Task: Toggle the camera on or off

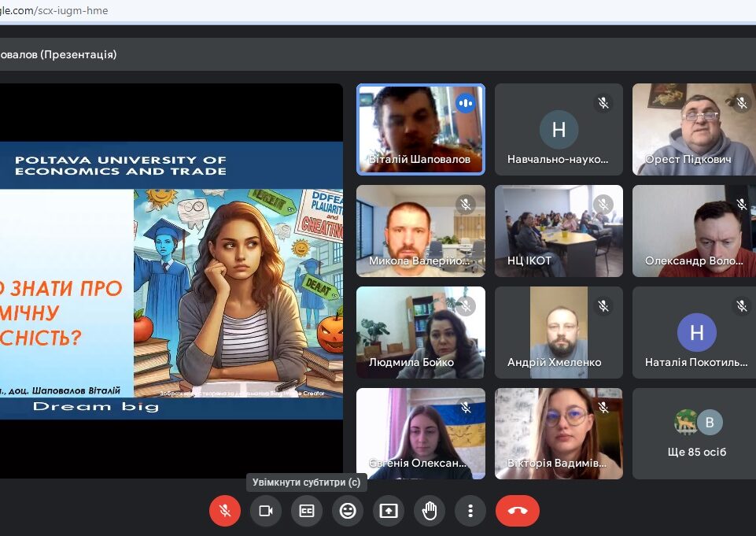Action: click(x=266, y=511)
